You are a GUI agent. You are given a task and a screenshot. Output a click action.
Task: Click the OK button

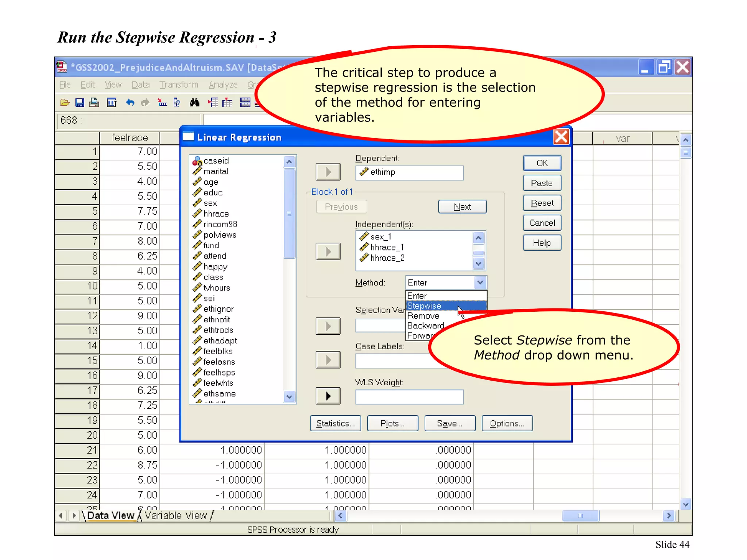(542, 163)
